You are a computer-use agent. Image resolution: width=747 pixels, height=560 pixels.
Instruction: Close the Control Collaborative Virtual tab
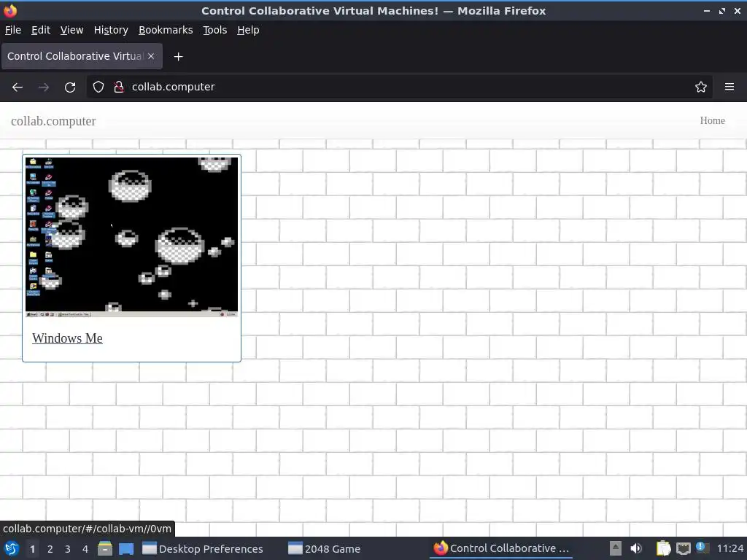click(151, 56)
